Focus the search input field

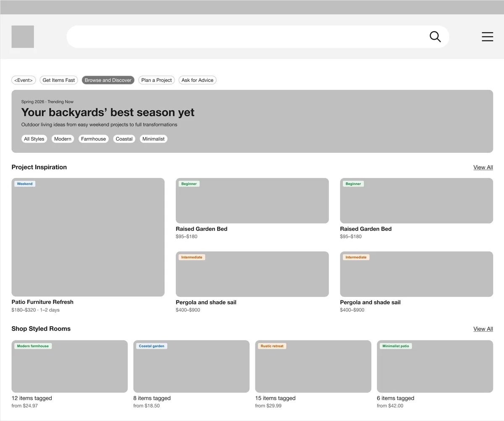pos(257,37)
